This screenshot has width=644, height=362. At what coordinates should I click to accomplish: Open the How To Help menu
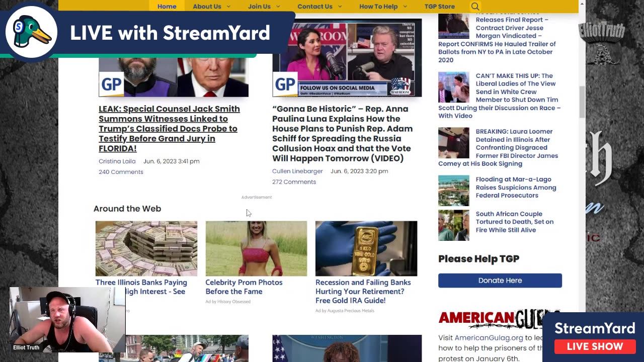pos(378,7)
